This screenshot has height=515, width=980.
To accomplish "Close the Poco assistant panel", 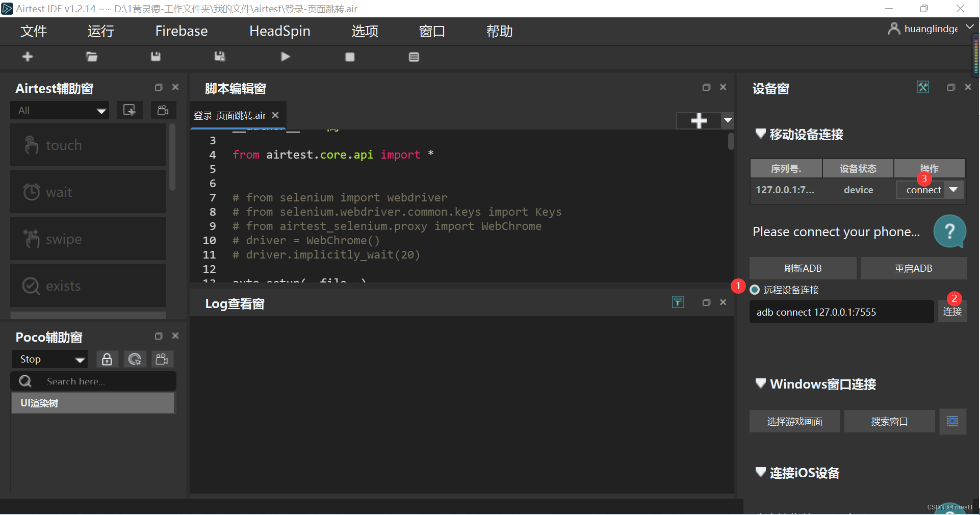I will [x=175, y=336].
